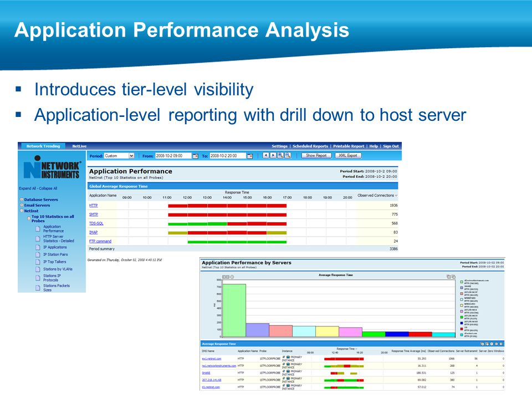
Task: Open the Stations by VLANs page icon
Action: 38,269
